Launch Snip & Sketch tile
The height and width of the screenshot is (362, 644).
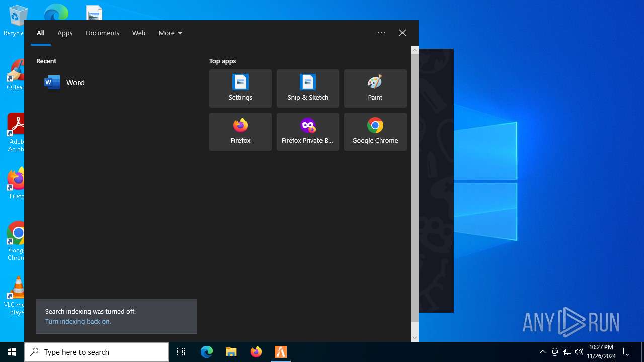pos(308,88)
